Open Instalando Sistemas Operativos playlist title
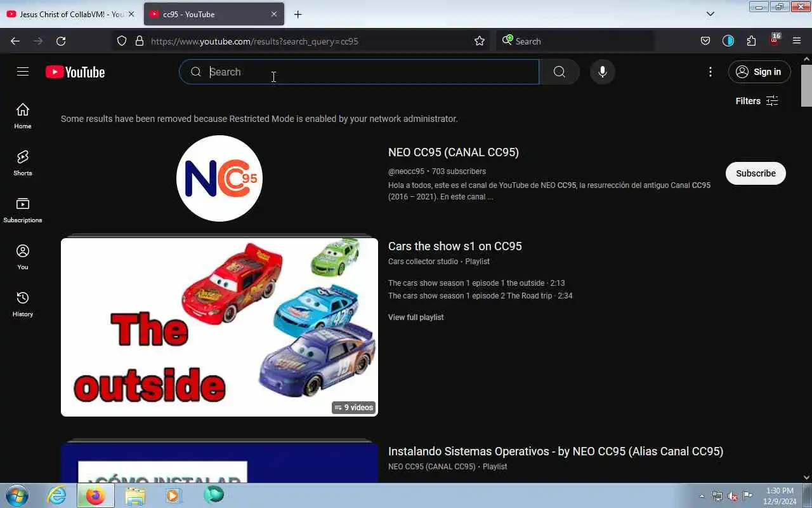 tap(556, 451)
